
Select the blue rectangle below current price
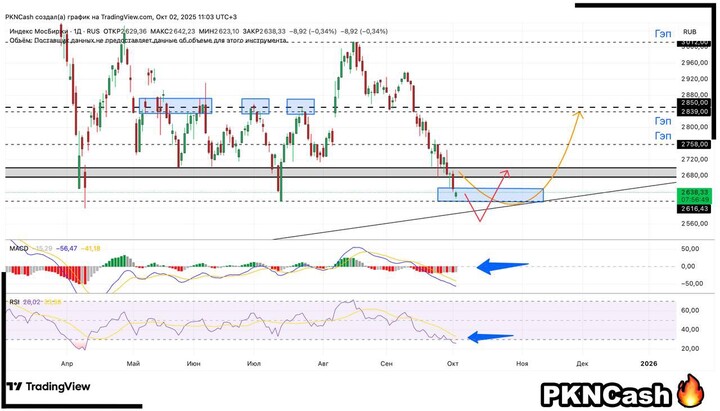pyautogui.click(x=490, y=194)
